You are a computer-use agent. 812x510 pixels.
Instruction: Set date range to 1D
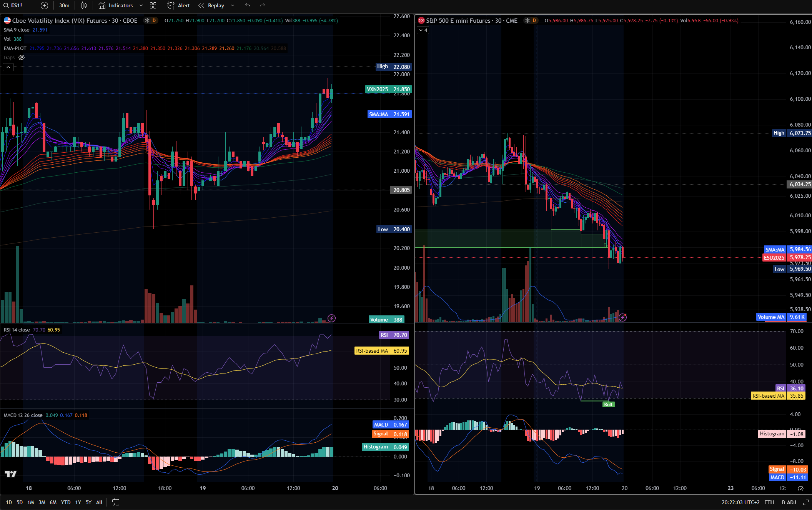coord(9,502)
